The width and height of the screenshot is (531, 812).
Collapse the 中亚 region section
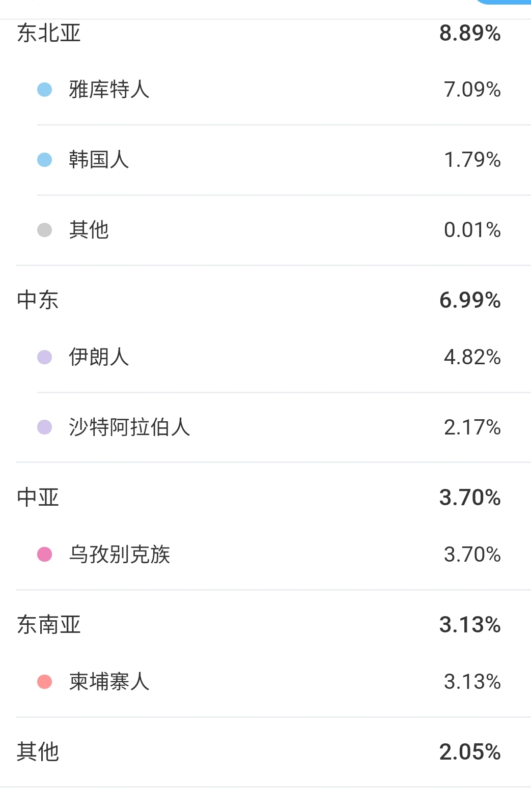[265, 498]
